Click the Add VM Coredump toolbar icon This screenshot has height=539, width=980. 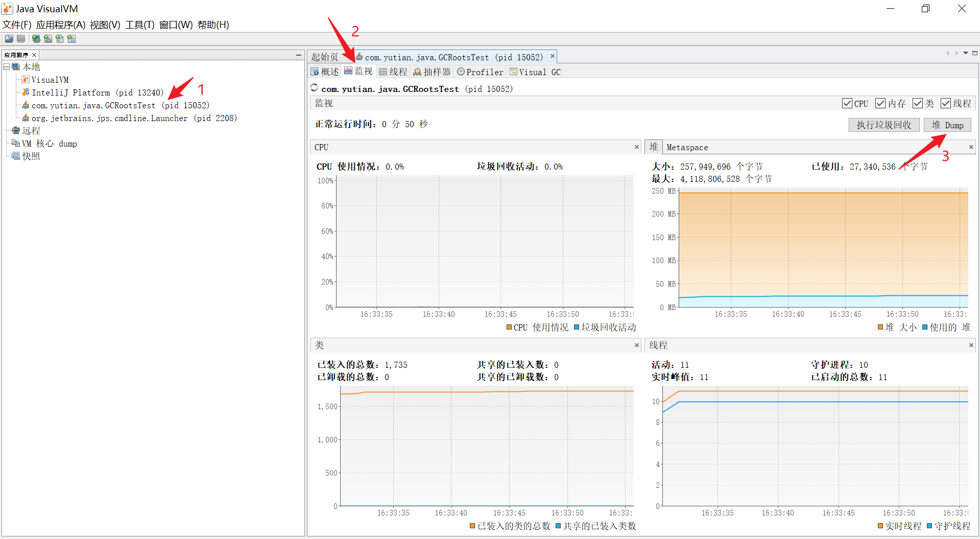point(60,39)
